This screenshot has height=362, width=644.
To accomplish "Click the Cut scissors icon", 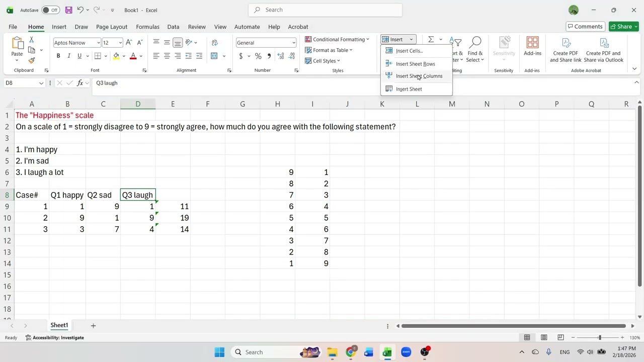I will [x=31, y=40].
